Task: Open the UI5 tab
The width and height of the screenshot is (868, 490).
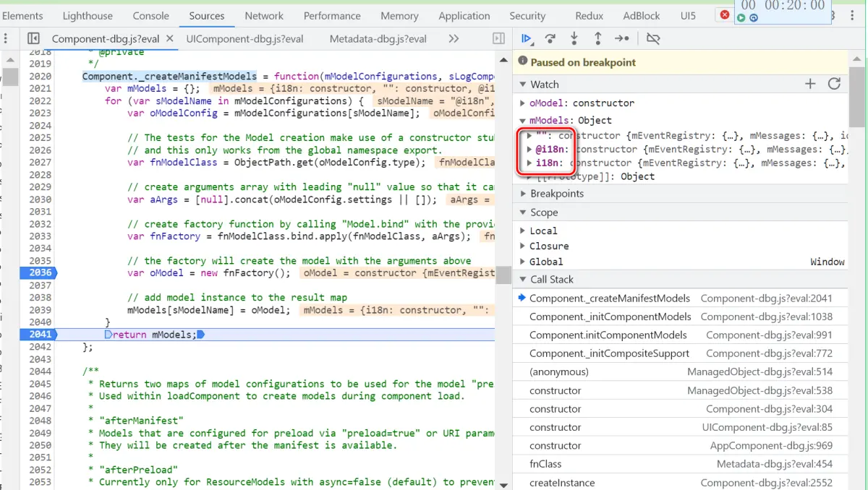Action: point(688,16)
